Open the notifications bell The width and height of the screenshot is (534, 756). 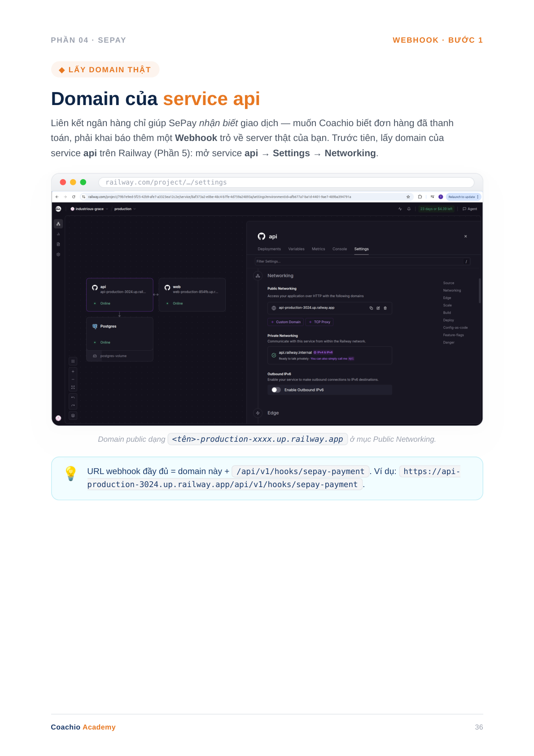(x=409, y=209)
